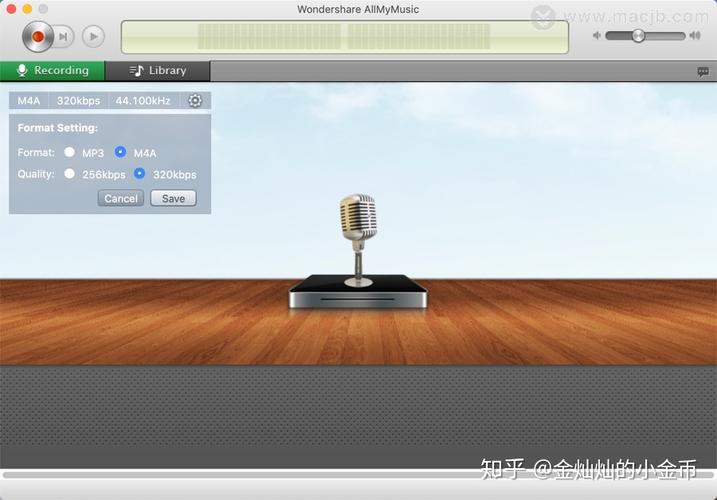This screenshot has height=500, width=717.
Task: Click the skip-to-next track button
Action: click(64, 36)
